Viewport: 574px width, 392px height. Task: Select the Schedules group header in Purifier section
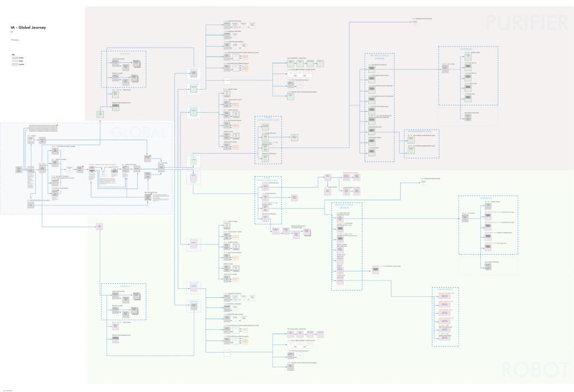coord(466,49)
